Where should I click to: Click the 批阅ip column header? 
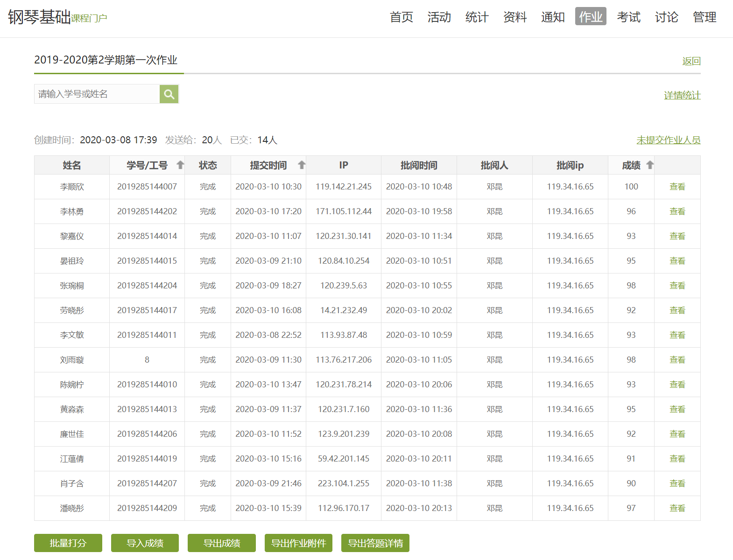click(570, 165)
